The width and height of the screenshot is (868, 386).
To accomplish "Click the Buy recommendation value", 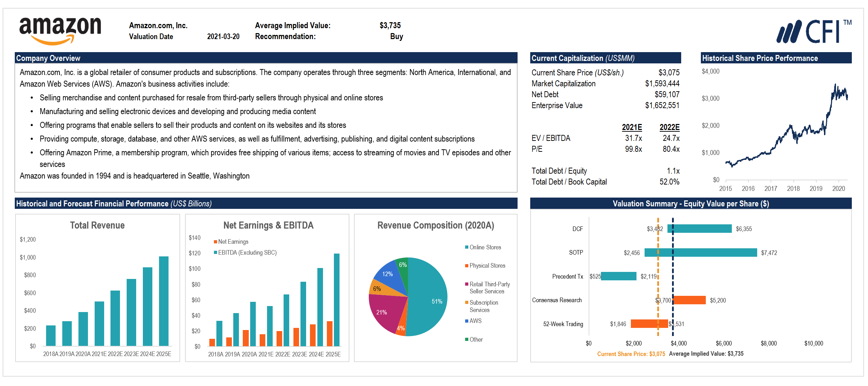I will 396,37.
